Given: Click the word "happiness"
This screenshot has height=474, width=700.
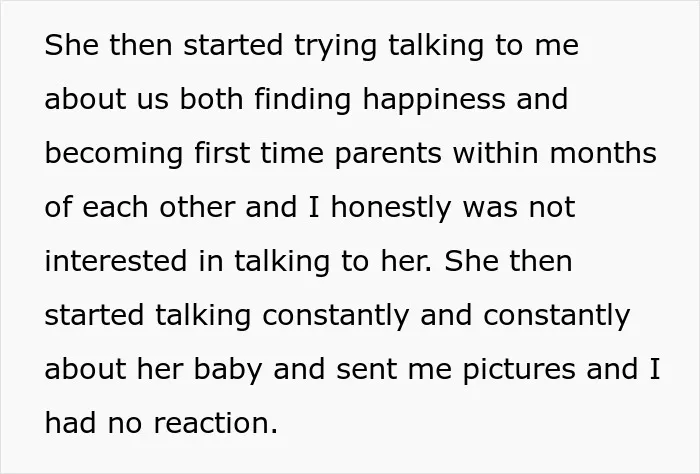Looking at the screenshot, I should point(433,100).
